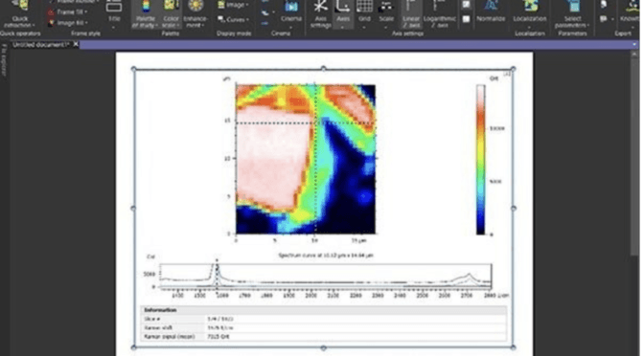This screenshot has height=356, width=644.
Task: Click the Raman intensity map image
Action: (306, 159)
